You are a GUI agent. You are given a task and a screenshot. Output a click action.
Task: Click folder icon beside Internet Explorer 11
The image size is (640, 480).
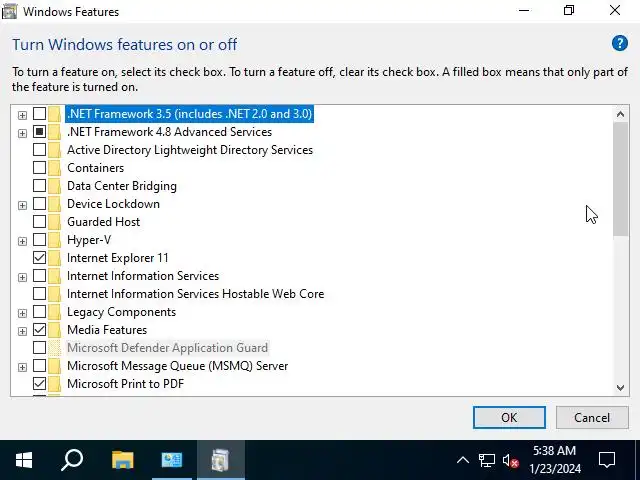54,258
